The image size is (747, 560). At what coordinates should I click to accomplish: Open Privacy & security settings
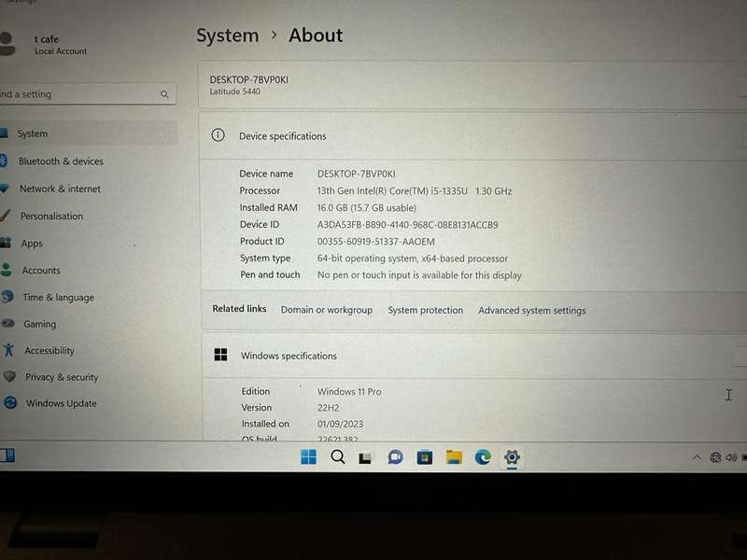pyautogui.click(x=88, y=377)
